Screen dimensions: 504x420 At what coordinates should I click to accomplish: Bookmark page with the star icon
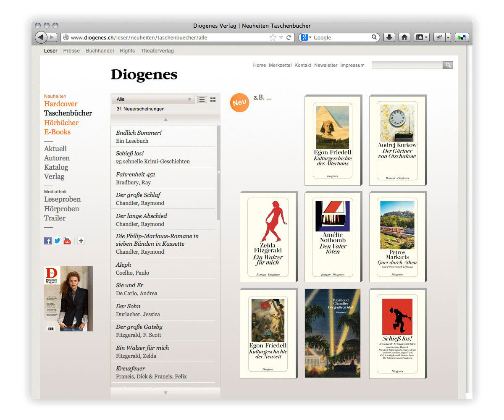273,37
